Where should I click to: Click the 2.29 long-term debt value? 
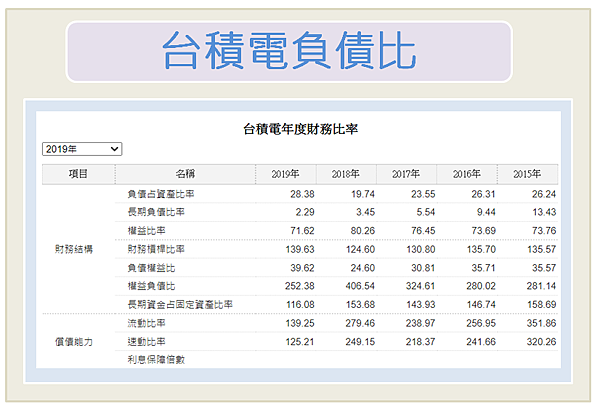[305, 212]
